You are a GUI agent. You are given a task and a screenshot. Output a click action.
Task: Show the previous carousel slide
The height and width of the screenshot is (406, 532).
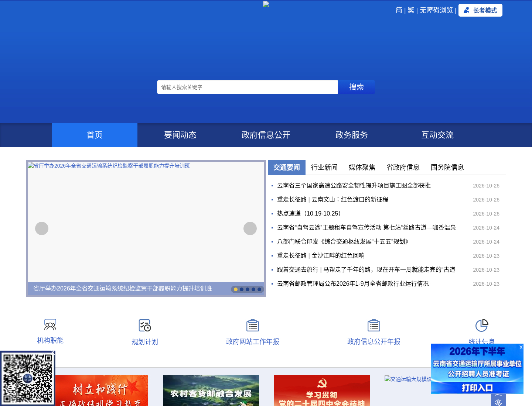pos(42,228)
